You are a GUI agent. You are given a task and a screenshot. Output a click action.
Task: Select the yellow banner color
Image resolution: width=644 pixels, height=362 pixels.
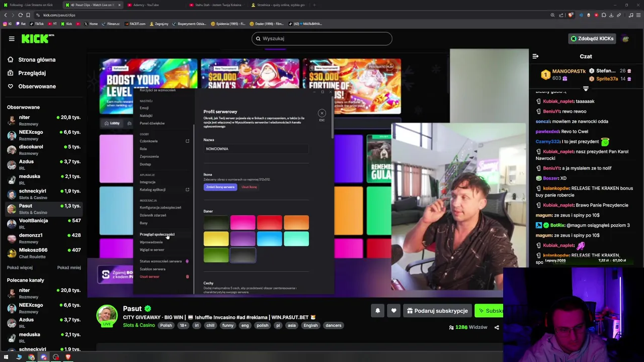tap(216, 239)
